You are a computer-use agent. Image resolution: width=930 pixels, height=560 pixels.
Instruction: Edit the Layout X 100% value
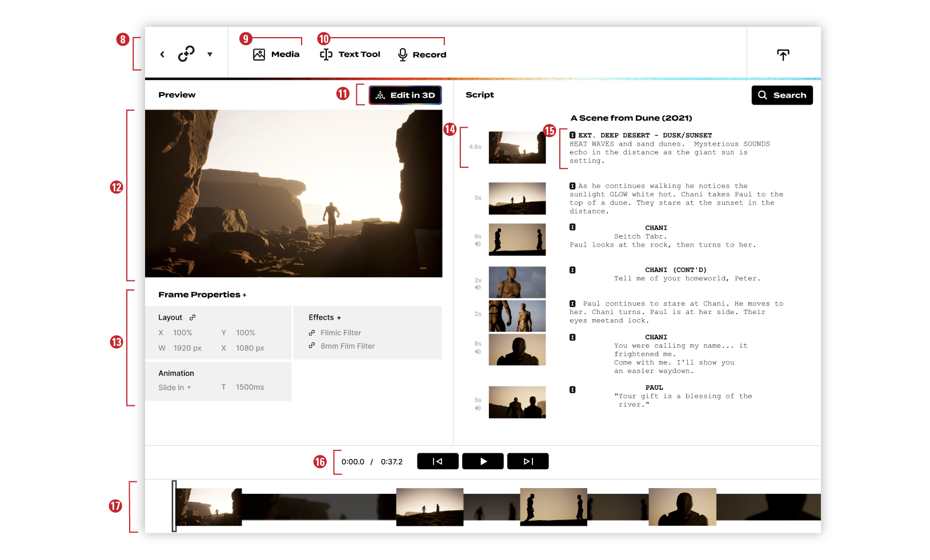pyautogui.click(x=183, y=333)
